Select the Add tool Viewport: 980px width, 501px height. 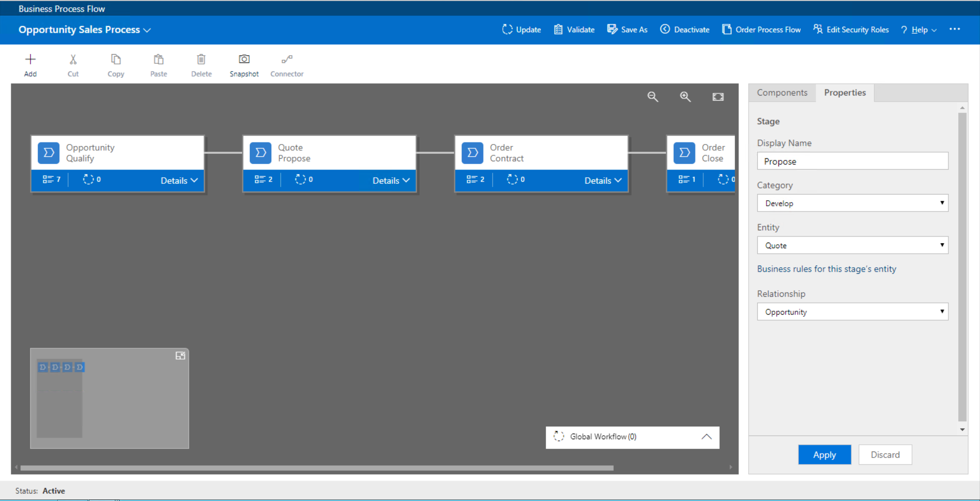click(30, 64)
